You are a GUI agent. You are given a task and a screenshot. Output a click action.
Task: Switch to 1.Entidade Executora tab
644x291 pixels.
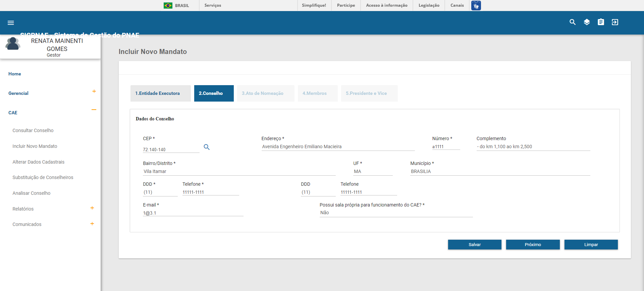[x=160, y=94]
